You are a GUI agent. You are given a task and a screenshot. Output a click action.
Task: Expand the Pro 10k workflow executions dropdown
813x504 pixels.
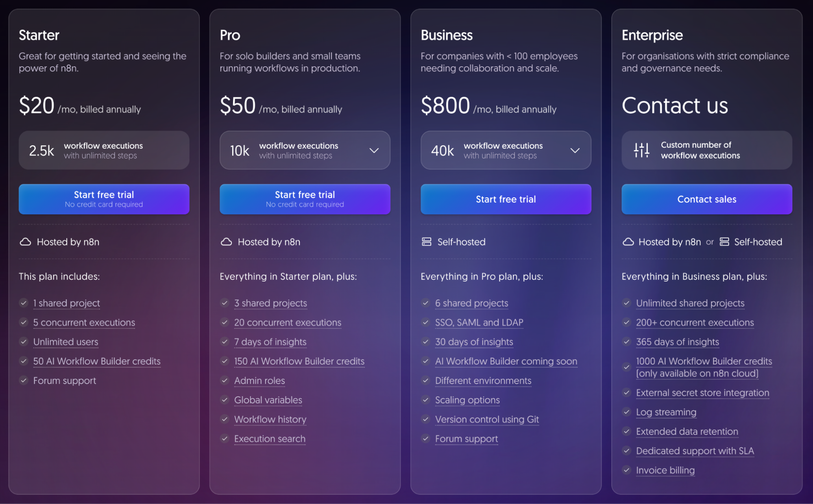click(x=374, y=150)
